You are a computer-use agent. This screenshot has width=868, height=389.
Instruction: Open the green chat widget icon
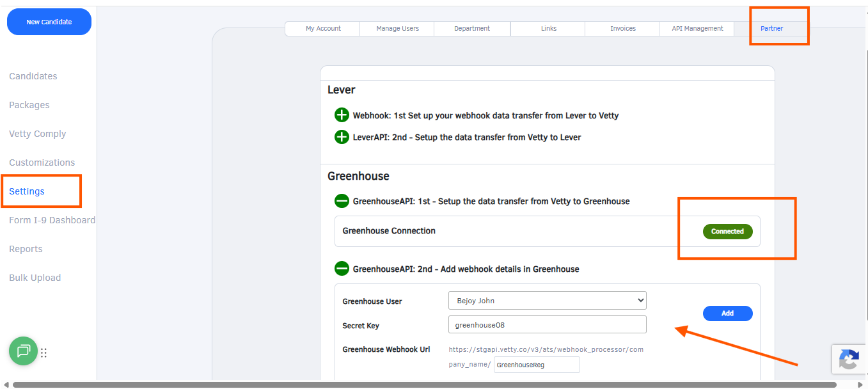(x=24, y=351)
